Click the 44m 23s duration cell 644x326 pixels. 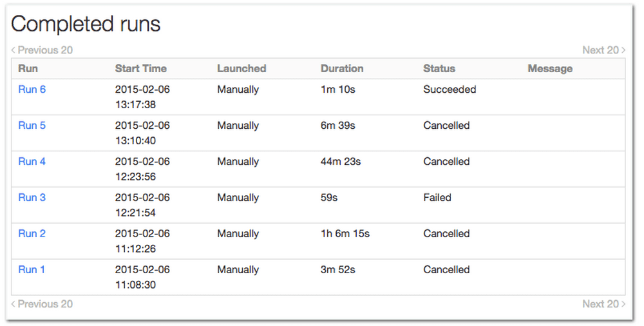(341, 162)
